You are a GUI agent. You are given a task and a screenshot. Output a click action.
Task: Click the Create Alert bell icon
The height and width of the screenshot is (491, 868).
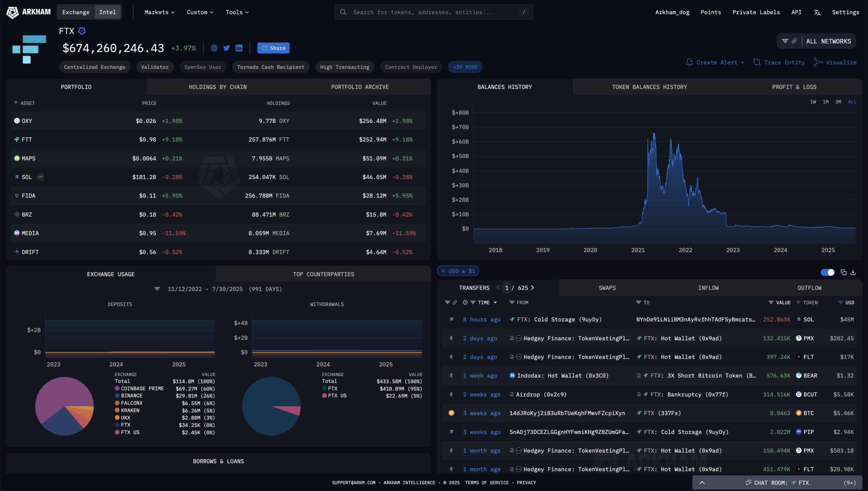pyautogui.click(x=689, y=62)
